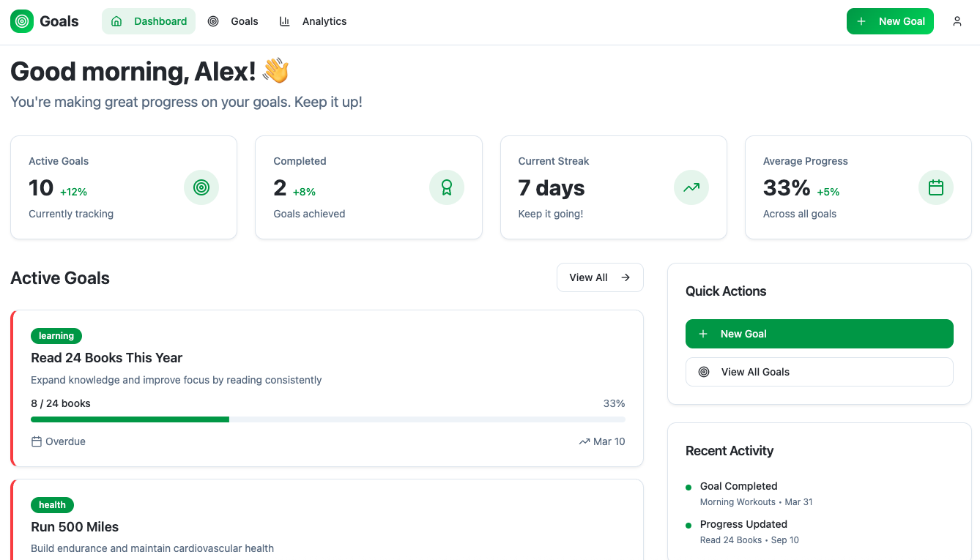Select the health category badge
Screen dimensions: 980x560
(52, 504)
